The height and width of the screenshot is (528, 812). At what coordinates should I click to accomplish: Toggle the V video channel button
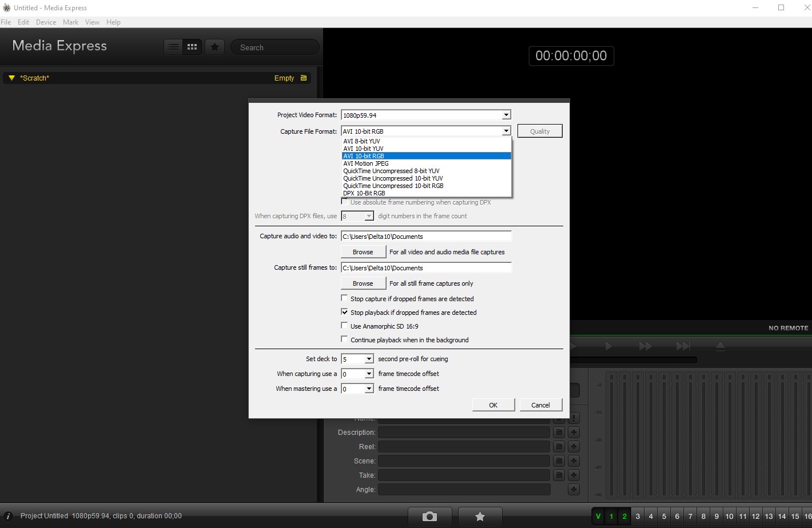[x=598, y=517]
